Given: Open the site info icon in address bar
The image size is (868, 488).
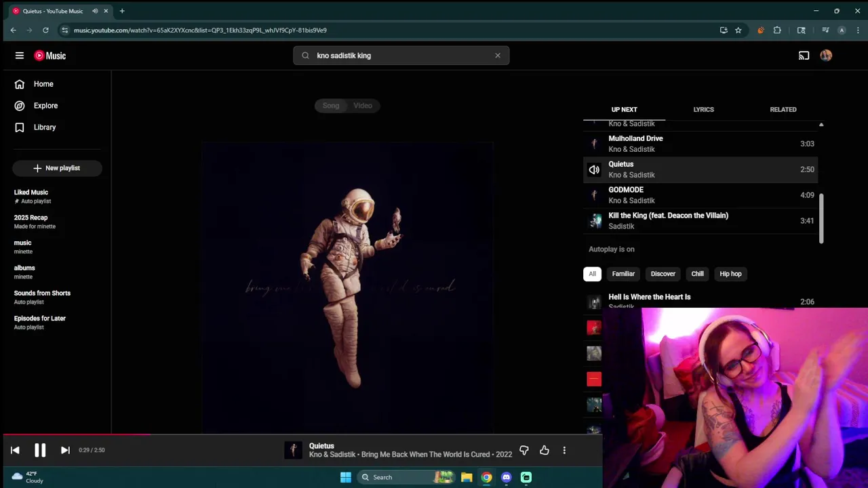Looking at the screenshot, I should [64, 30].
